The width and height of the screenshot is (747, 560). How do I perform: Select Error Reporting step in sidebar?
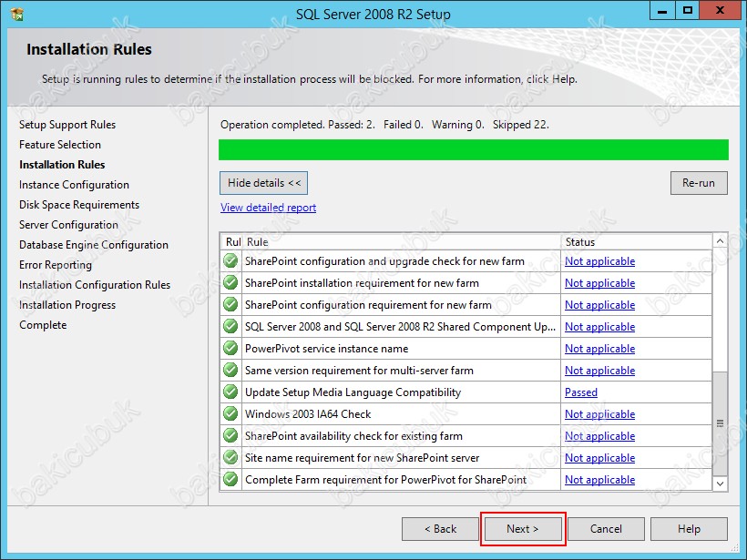tap(56, 265)
